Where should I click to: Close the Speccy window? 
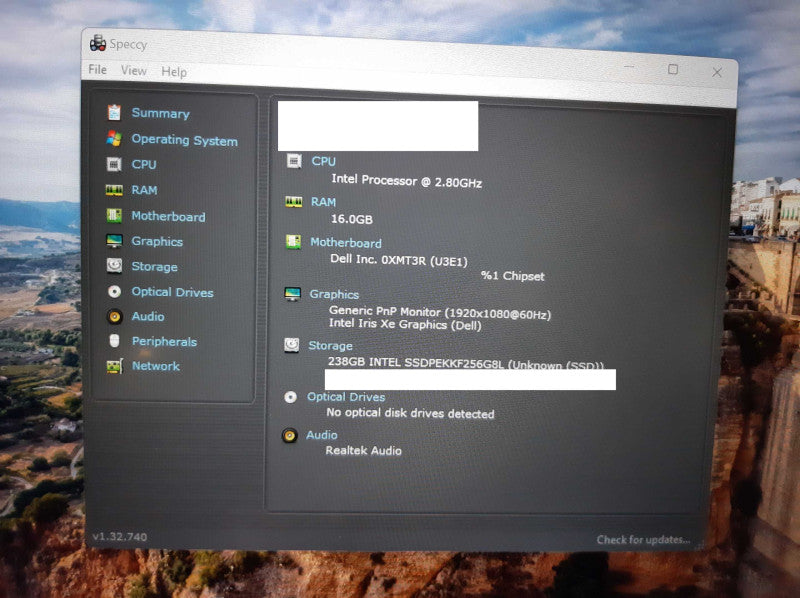[717, 72]
